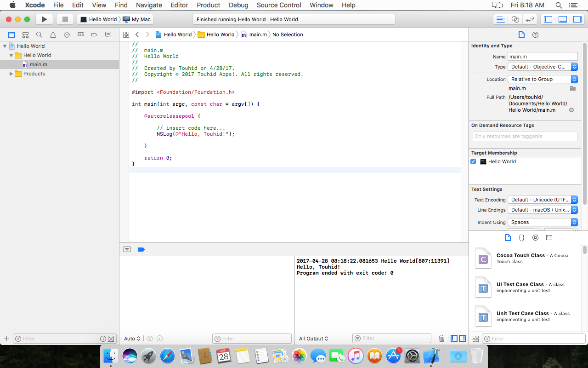
Task: Show the standard editor
Action: (500, 19)
